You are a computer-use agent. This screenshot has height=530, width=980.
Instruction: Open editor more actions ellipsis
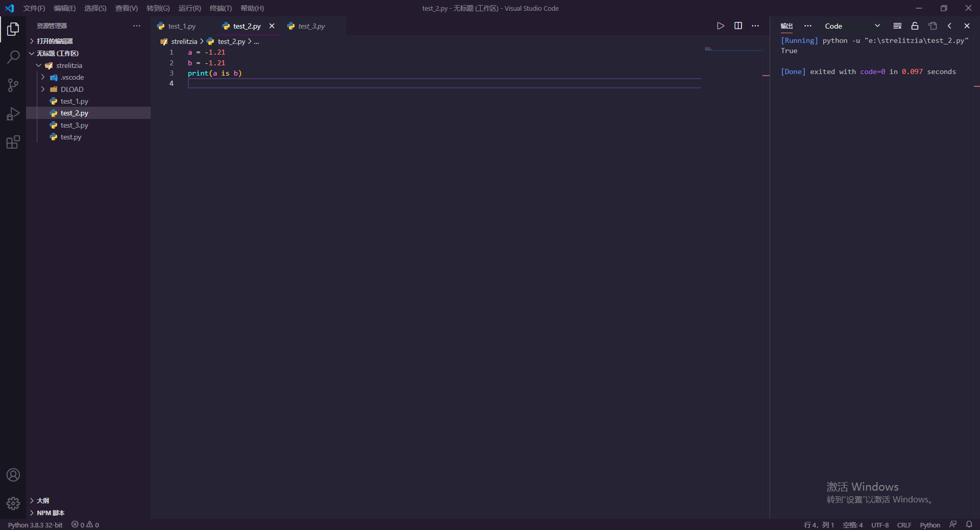[x=755, y=26]
